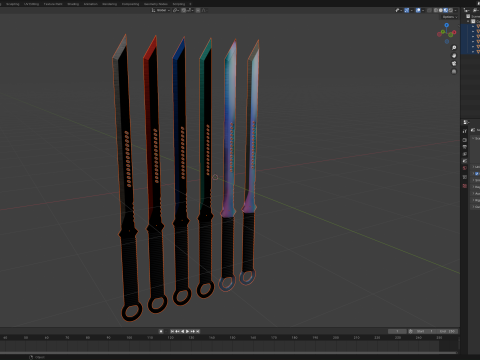
Task: Open the Scripting workspace tab
Action: pyautogui.click(x=179, y=4)
